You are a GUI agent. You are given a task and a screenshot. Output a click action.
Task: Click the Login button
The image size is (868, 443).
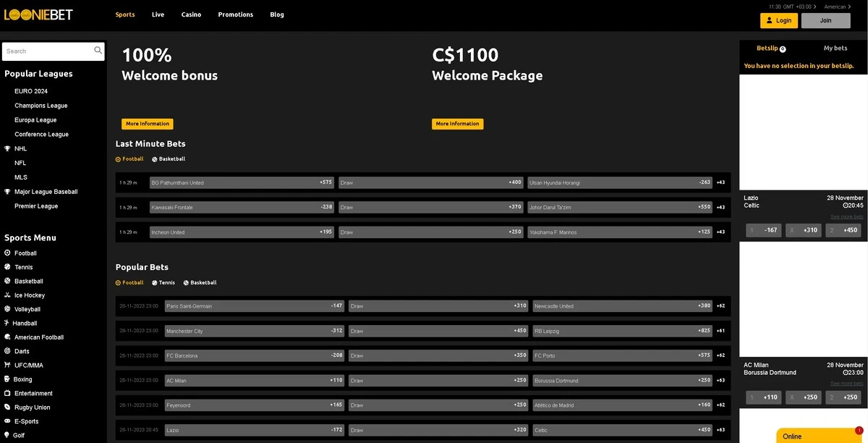[x=779, y=20]
